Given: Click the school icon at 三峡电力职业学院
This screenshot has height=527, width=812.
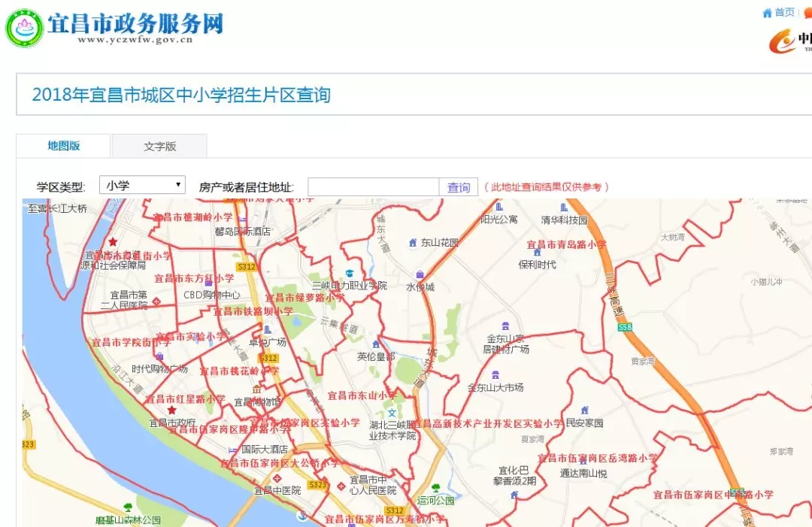Looking at the screenshot, I should click(348, 273).
